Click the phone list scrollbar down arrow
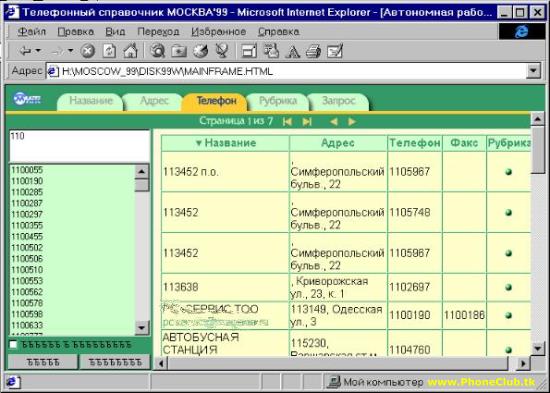 (142, 328)
